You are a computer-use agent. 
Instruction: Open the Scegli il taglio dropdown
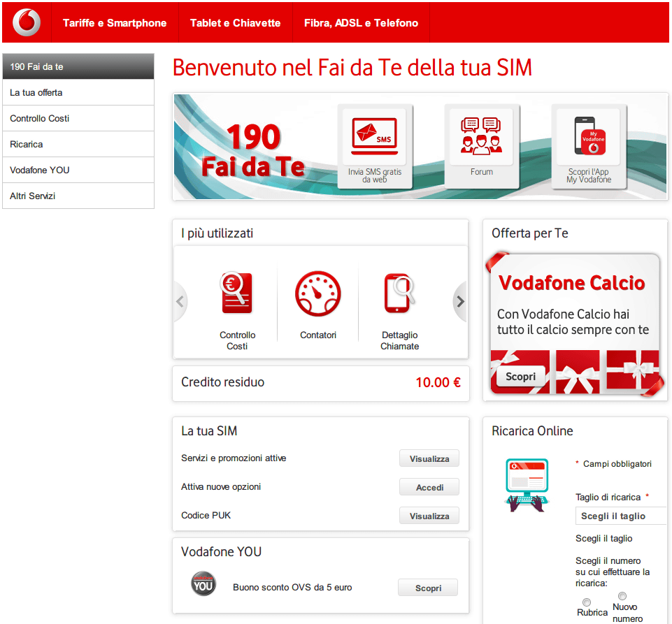[x=620, y=516]
